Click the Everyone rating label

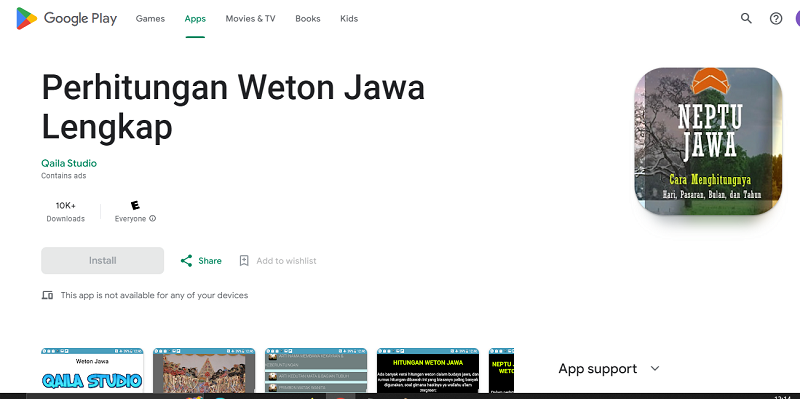130,218
